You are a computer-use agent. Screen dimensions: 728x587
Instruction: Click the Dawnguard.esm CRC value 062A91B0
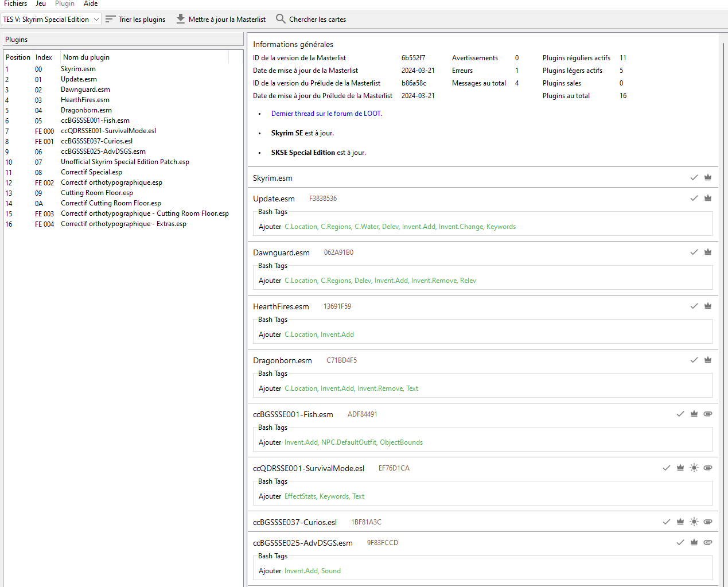pyautogui.click(x=338, y=252)
